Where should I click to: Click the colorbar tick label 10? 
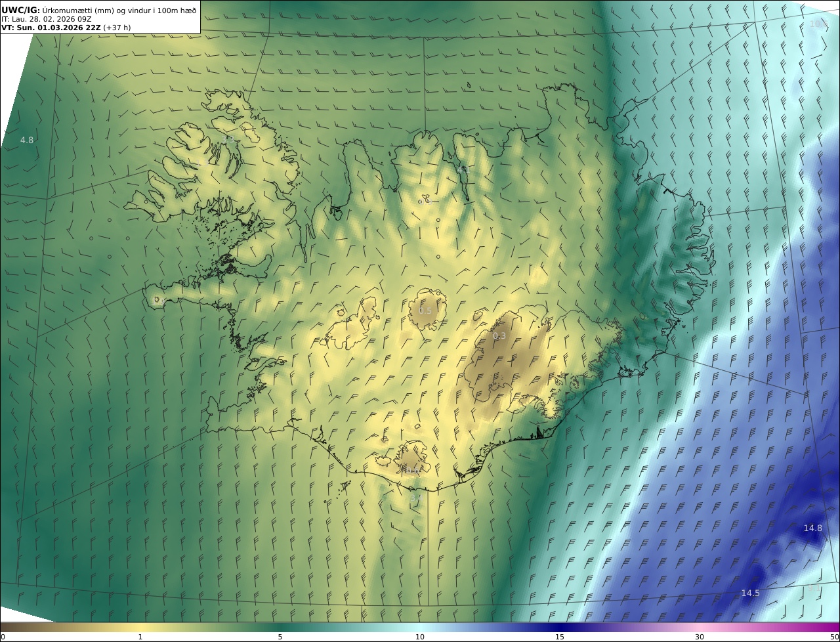[420, 637]
